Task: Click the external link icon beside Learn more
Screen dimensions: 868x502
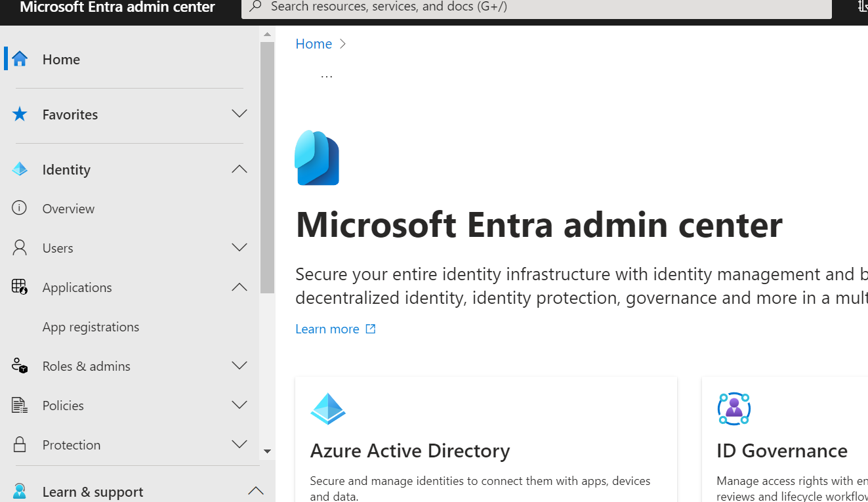Action: [x=371, y=329]
